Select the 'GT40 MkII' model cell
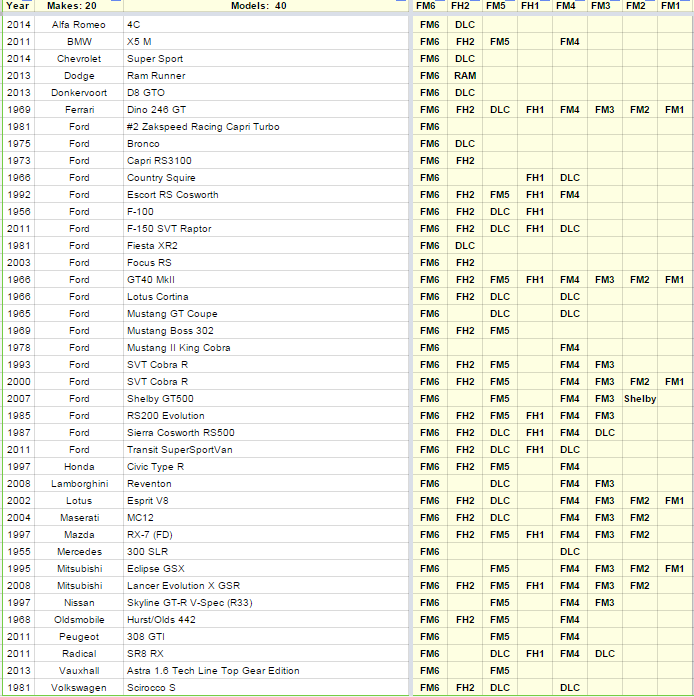 tap(265, 280)
